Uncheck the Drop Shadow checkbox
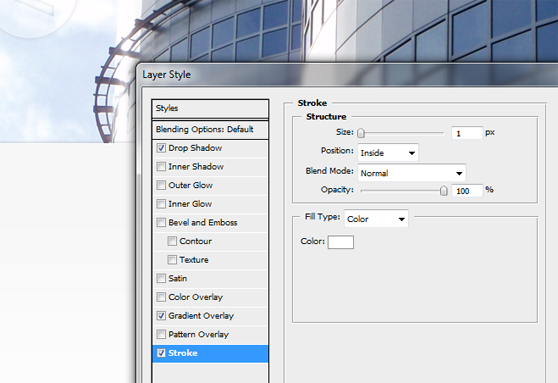 (x=161, y=148)
